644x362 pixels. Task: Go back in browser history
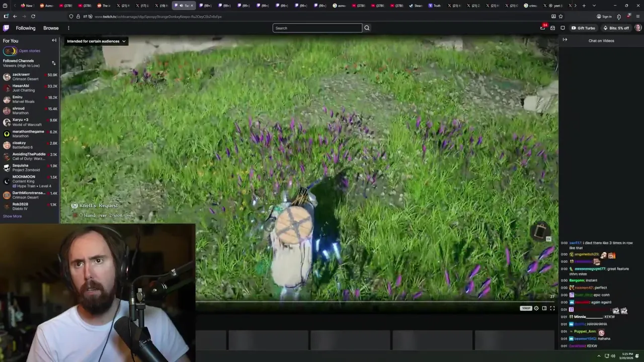click(15, 17)
